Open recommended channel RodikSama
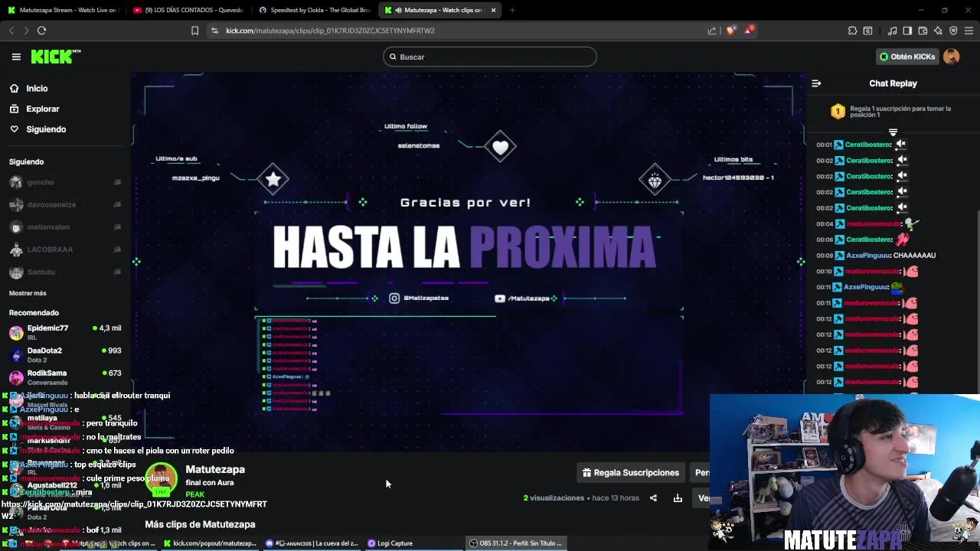 coord(65,377)
